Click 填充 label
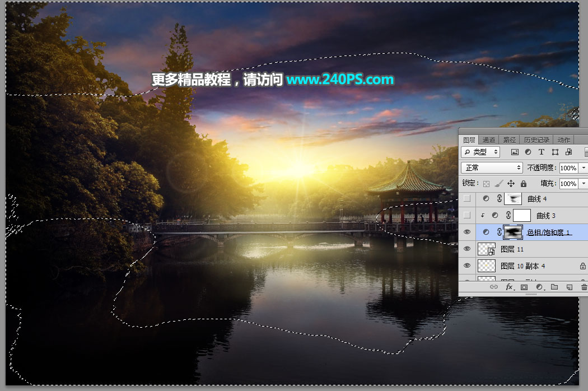The height and width of the screenshot is (391, 588). pyautogui.click(x=548, y=184)
